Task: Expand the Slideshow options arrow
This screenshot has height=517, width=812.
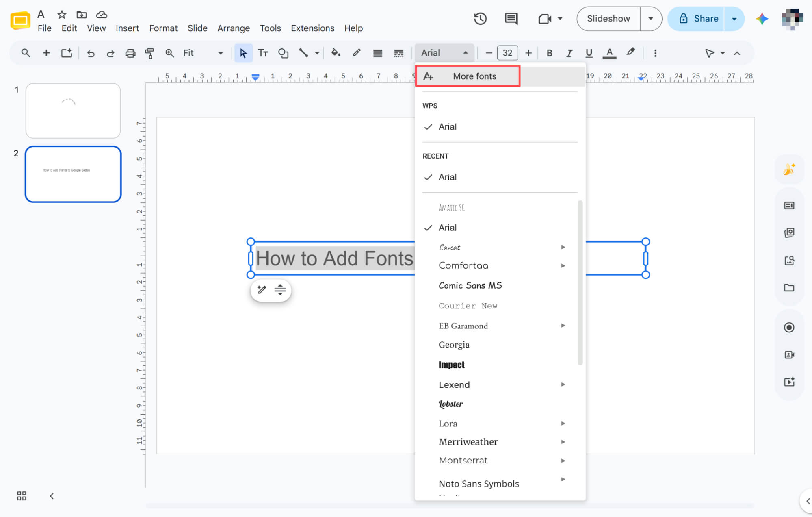Action: [651, 19]
